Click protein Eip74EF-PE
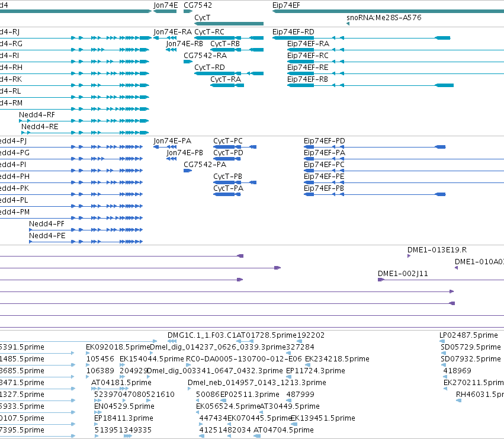The width and height of the screenshot is (504, 439). pos(324,177)
